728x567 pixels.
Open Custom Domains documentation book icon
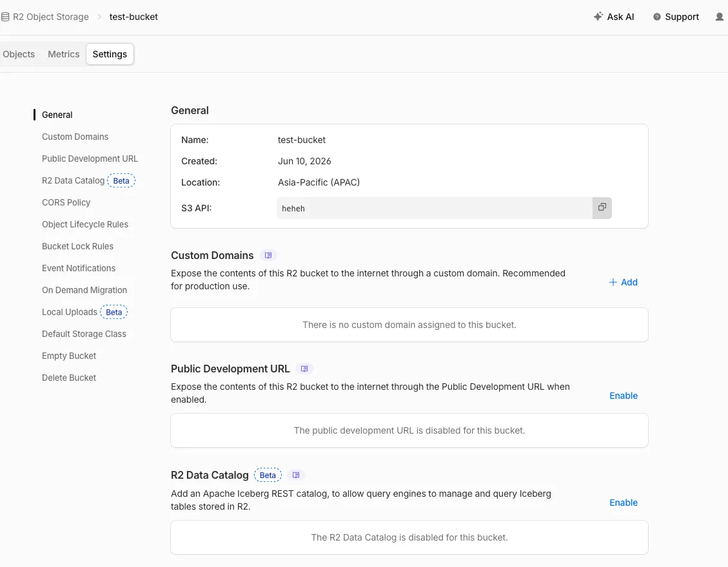[268, 255]
